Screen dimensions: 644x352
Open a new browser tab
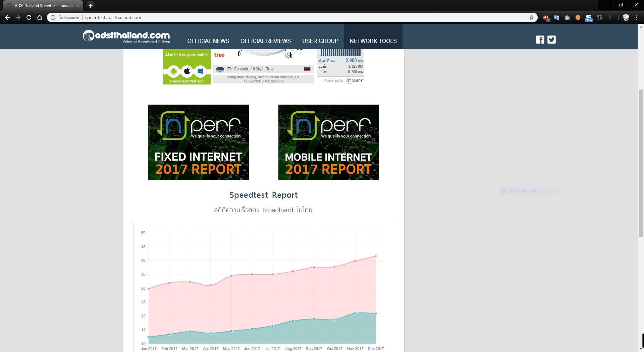(x=90, y=6)
